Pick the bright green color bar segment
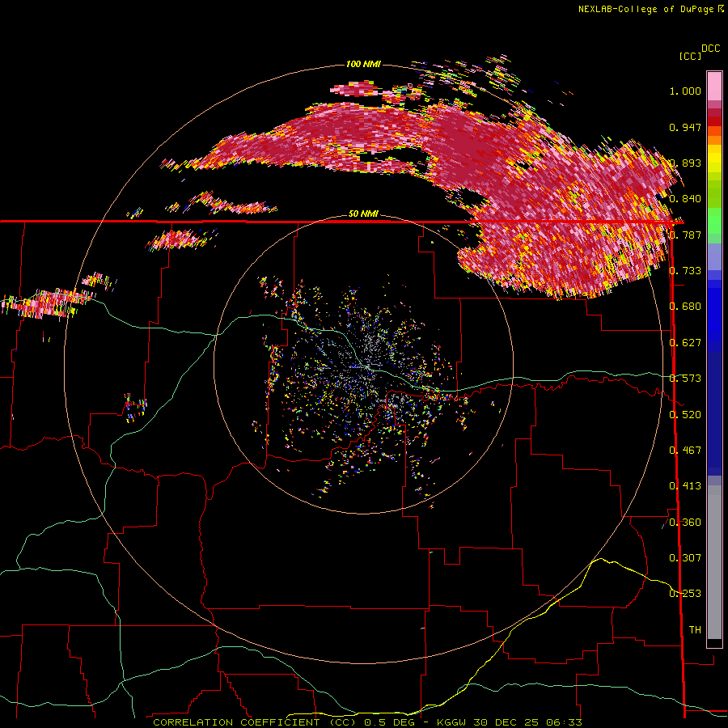 pyautogui.click(x=714, y=221)
